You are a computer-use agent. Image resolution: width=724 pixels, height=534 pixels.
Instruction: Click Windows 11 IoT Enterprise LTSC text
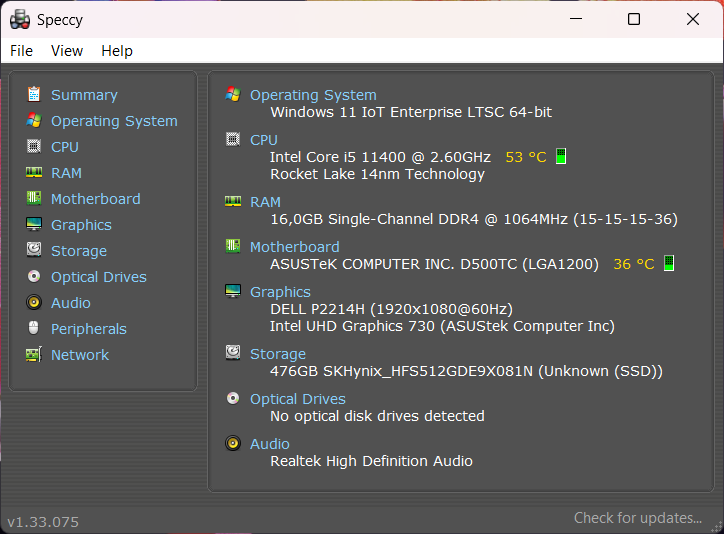(411, 112)
